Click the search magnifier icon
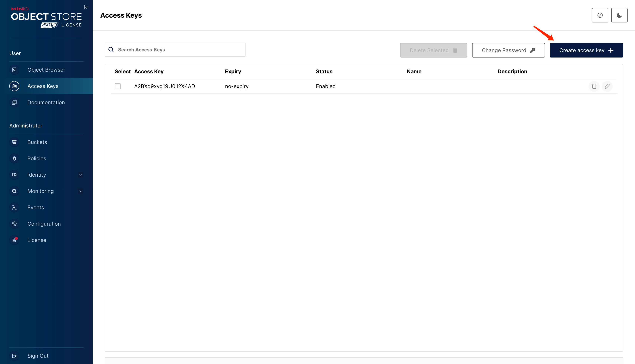 tap(111, 50)
